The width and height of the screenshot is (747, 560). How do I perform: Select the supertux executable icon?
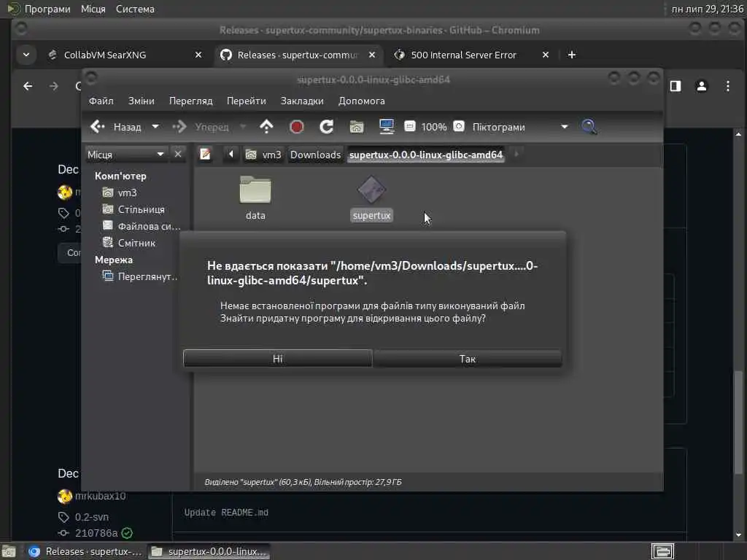[371, 190]
